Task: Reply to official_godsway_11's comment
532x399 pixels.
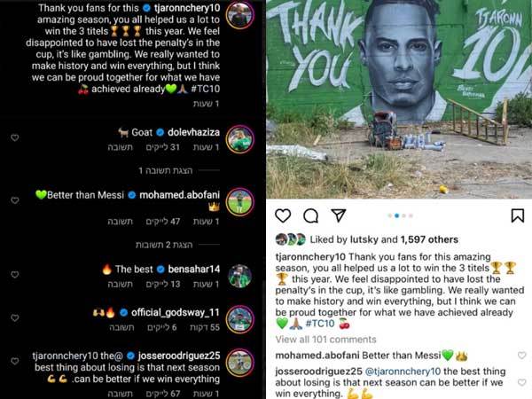Action: point(121,327)
